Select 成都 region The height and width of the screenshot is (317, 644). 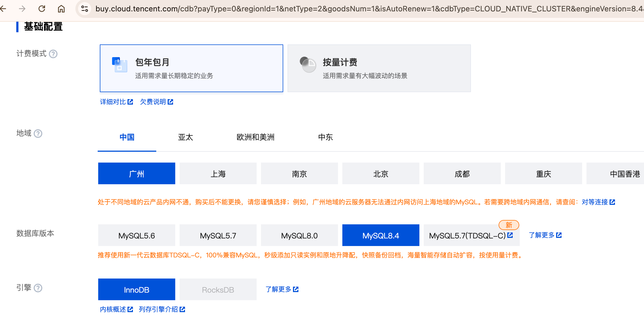pyautogui.click(x=462, y=173)
